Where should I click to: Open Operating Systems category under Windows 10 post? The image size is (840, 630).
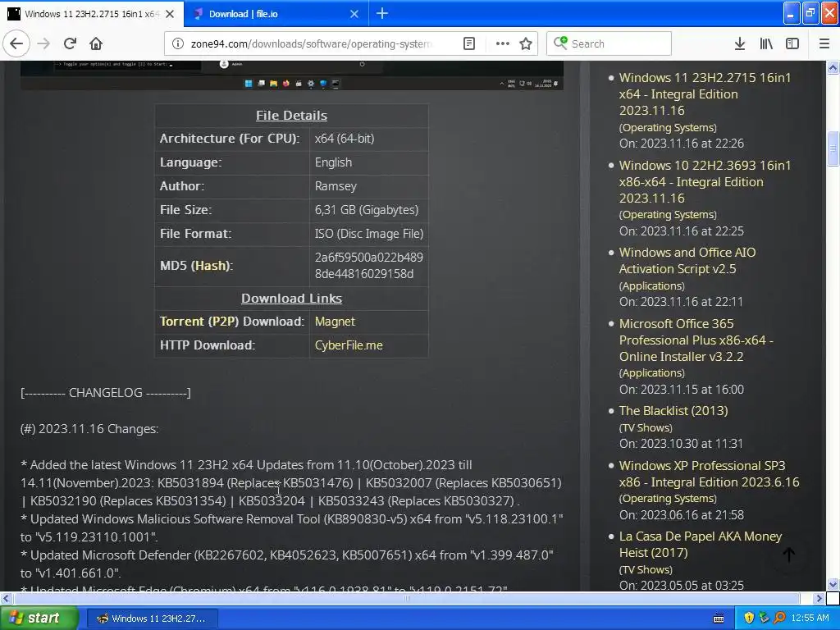(668, 214)
